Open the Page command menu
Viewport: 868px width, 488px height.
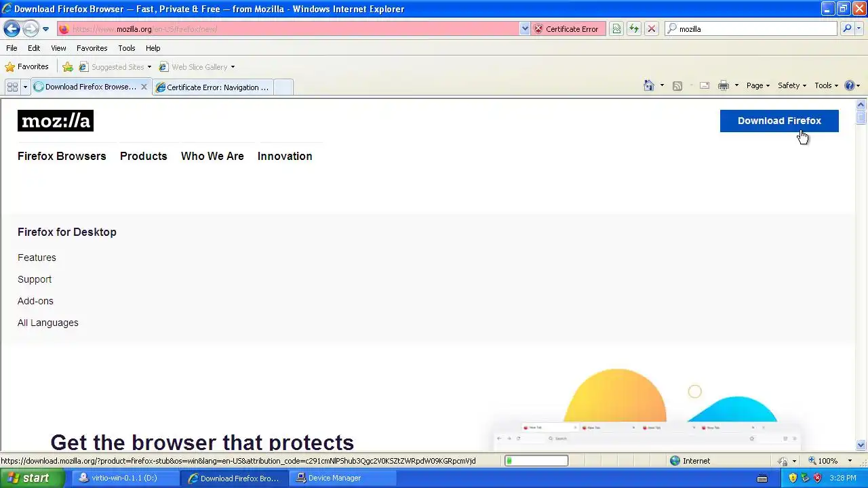758,85
